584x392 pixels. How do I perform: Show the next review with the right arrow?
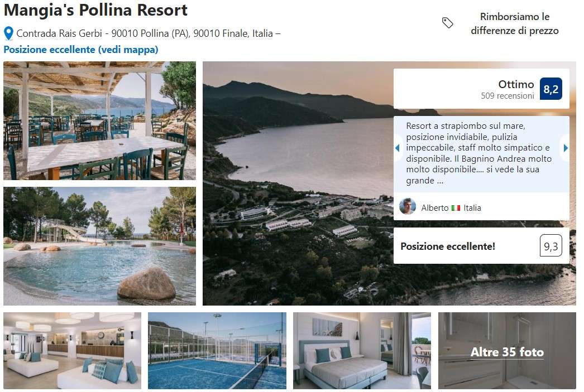coord(566,148)
